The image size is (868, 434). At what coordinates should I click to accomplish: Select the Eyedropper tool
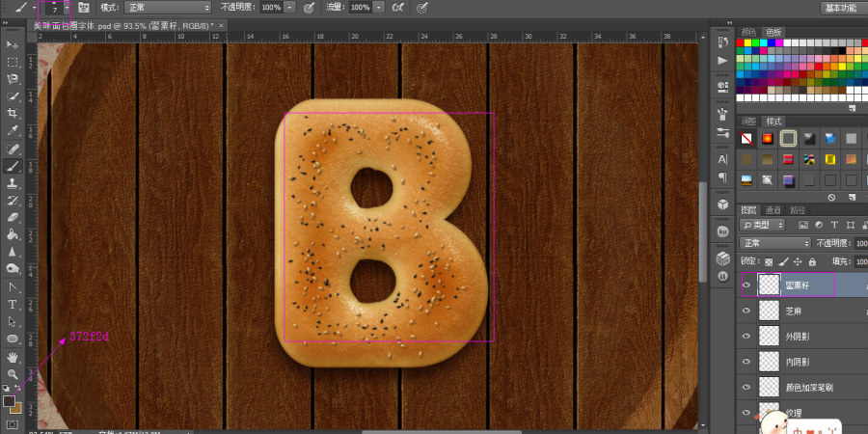coord(13,130)
